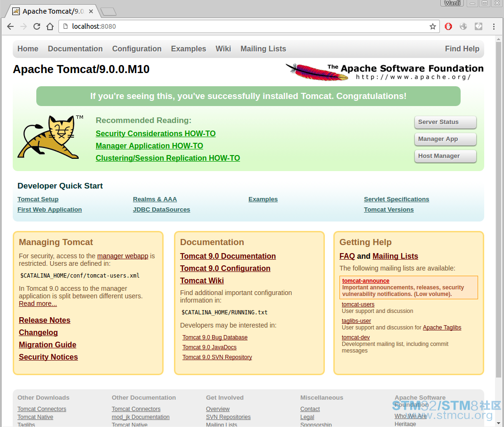This screenshot has height=427, width=504.
Task: Click the Apache Software Foundation feather logo
Action: pos(384,72)
